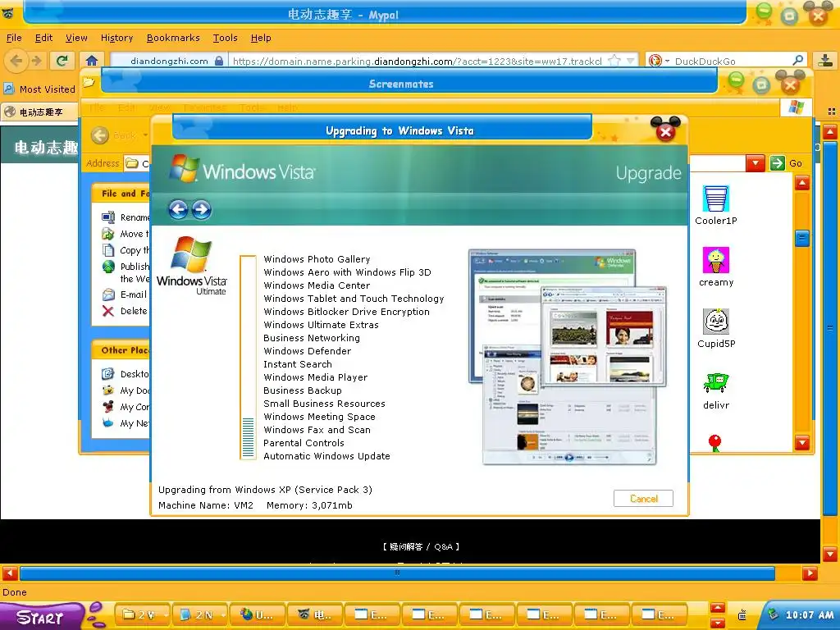Click the horizontal scrollbar right arrow

pyautogui.click(x=810, y=573)
